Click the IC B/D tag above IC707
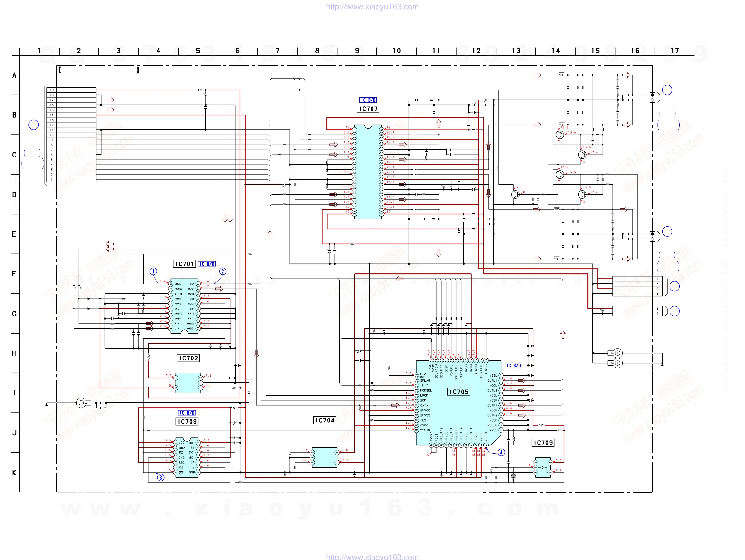Viewport: 745px width, 560px height. (368, 100)
